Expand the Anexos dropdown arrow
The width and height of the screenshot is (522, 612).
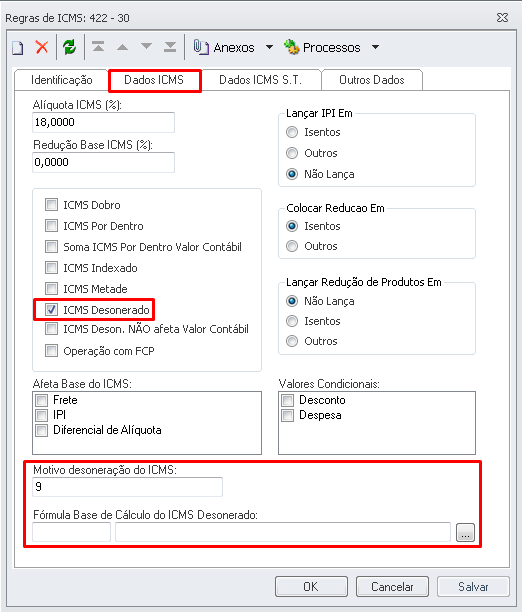coord(269,47)
